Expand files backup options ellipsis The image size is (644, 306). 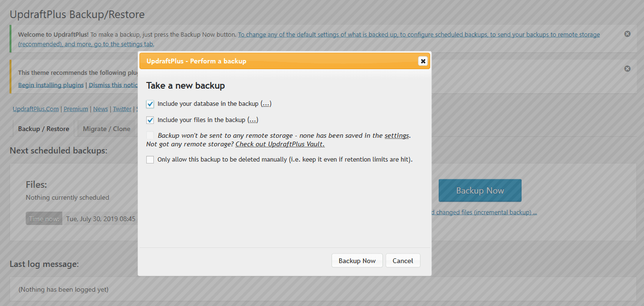pyautogui.click(x=252, y=120)
